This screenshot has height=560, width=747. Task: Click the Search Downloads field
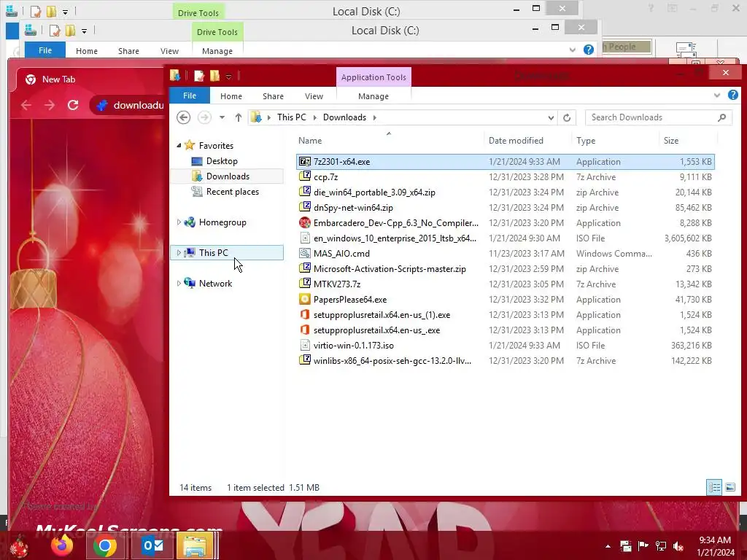click(x=659, y=117)
